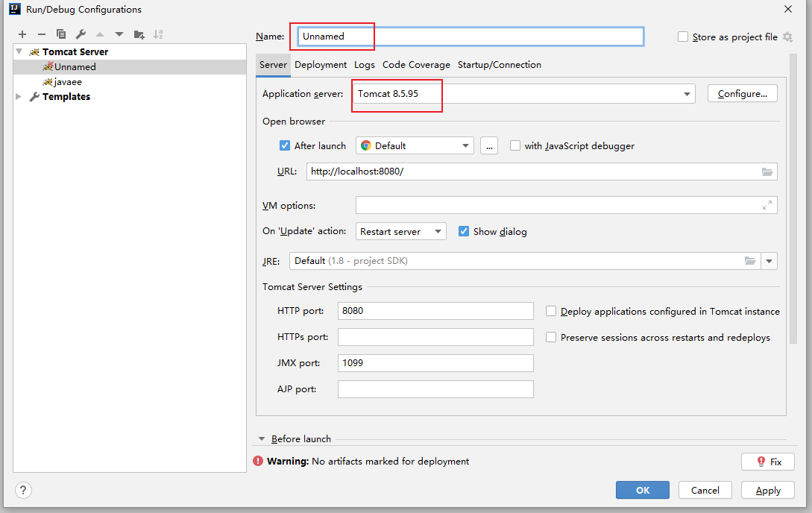Move configuration up arrow
Viewport: 812px width, 513px height.
[100, 35]
